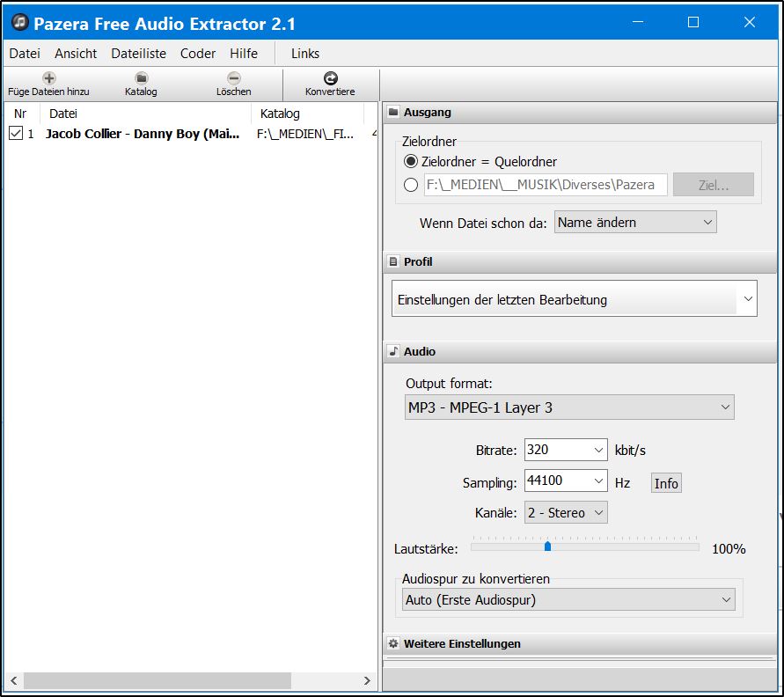
Task: Click the Audio section music note icon
Action: tap(393, 352)
